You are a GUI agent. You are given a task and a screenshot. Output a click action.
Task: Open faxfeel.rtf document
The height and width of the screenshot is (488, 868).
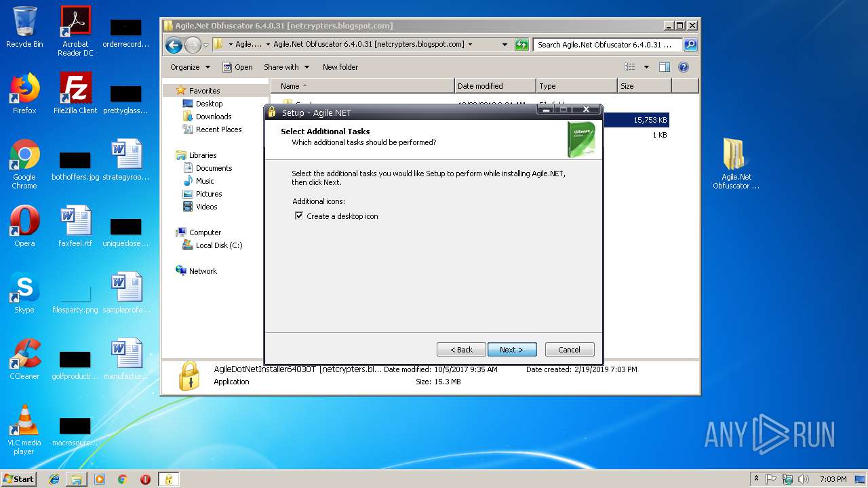click(x=75, y=226)
